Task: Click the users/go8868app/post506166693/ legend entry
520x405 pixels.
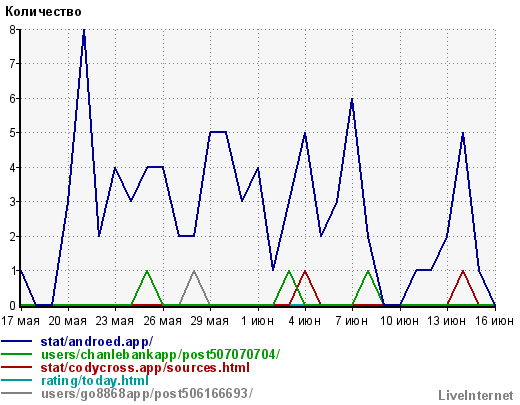Action: (x=147, y=394)
